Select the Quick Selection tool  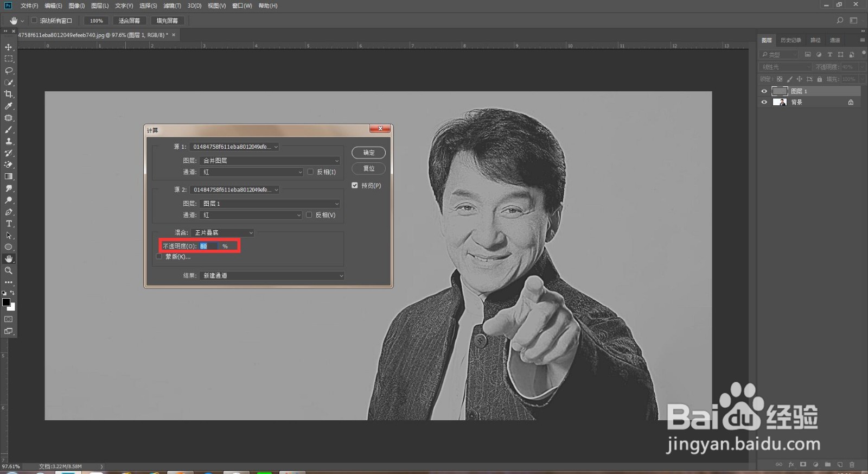(9, 83)
